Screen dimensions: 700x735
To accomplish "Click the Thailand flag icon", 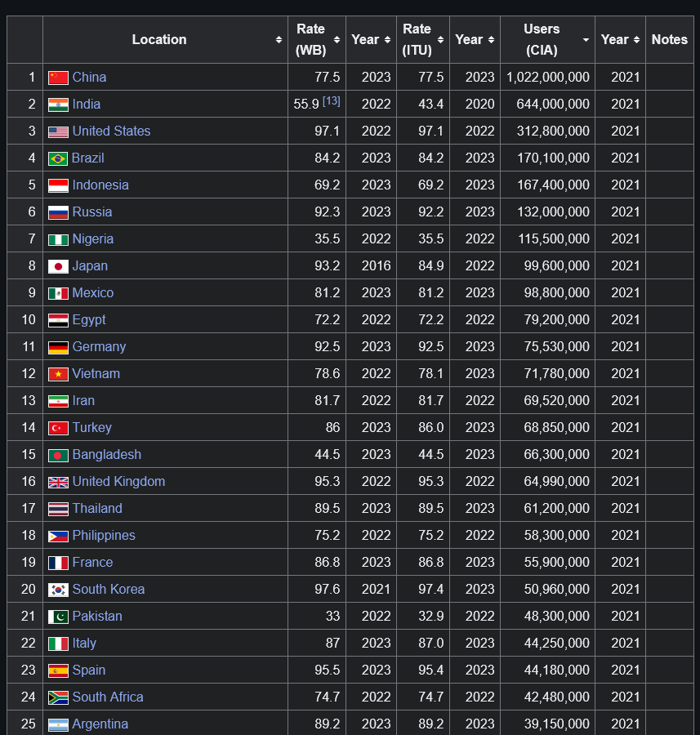I will [58, 510].
